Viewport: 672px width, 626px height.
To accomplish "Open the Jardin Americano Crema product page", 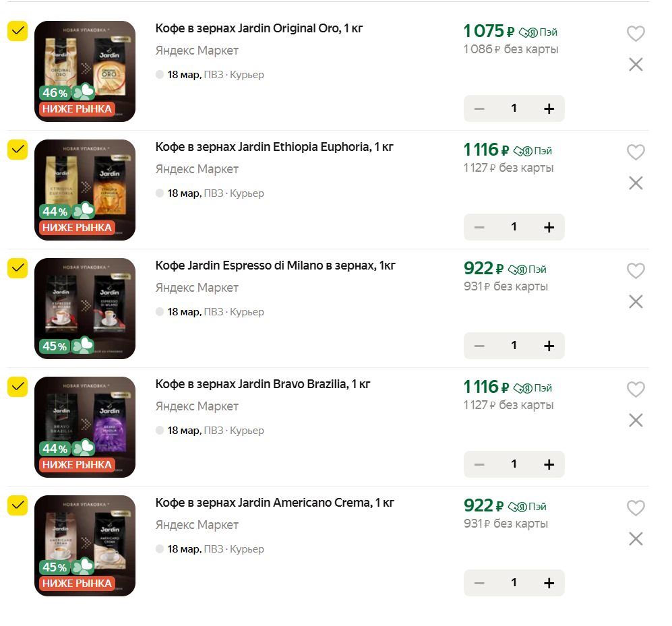I will [x=274, y=503].
